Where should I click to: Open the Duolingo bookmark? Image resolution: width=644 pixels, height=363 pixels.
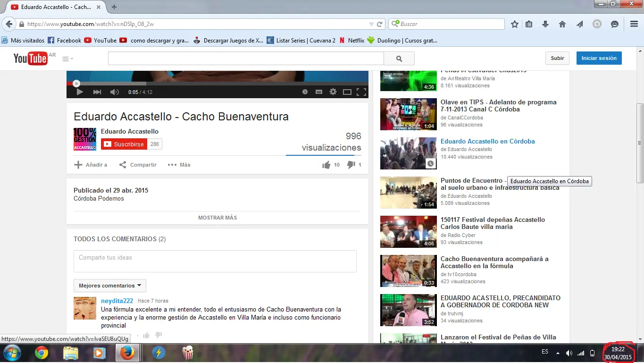(x=402, y=41)
